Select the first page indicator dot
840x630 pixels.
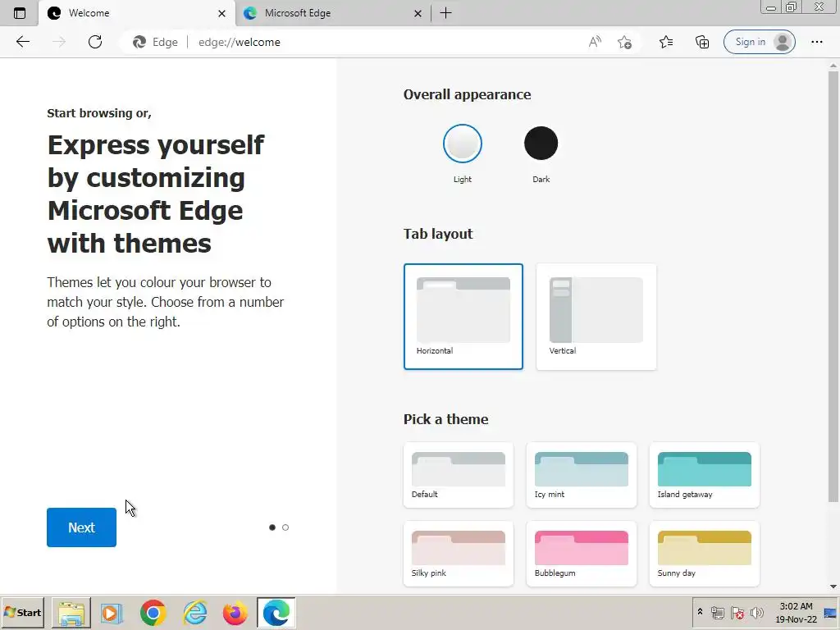tap(272, 527)
